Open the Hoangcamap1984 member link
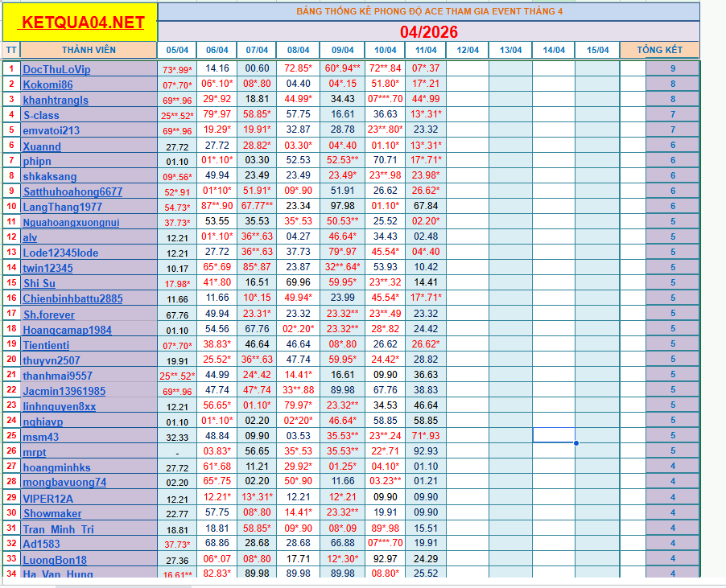This screenshot has height=588, width=726. [67, 330]
